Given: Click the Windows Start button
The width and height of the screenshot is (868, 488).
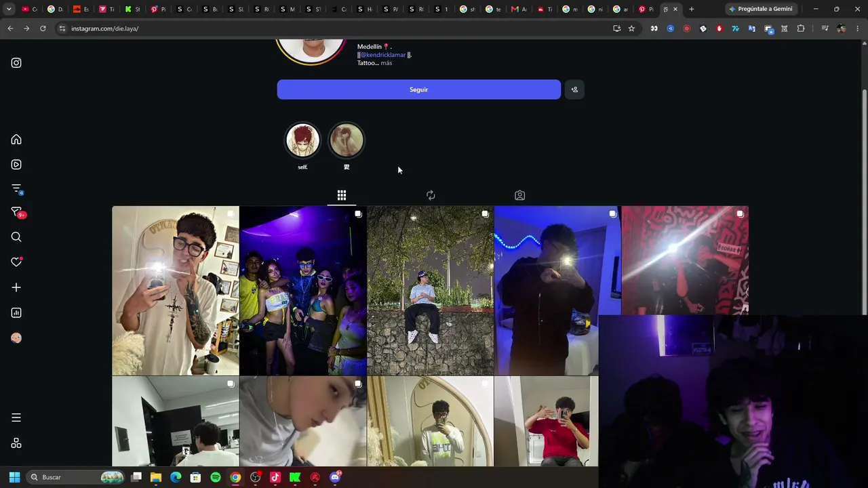Looking at the screenshot, I should (x=14, y=477).
